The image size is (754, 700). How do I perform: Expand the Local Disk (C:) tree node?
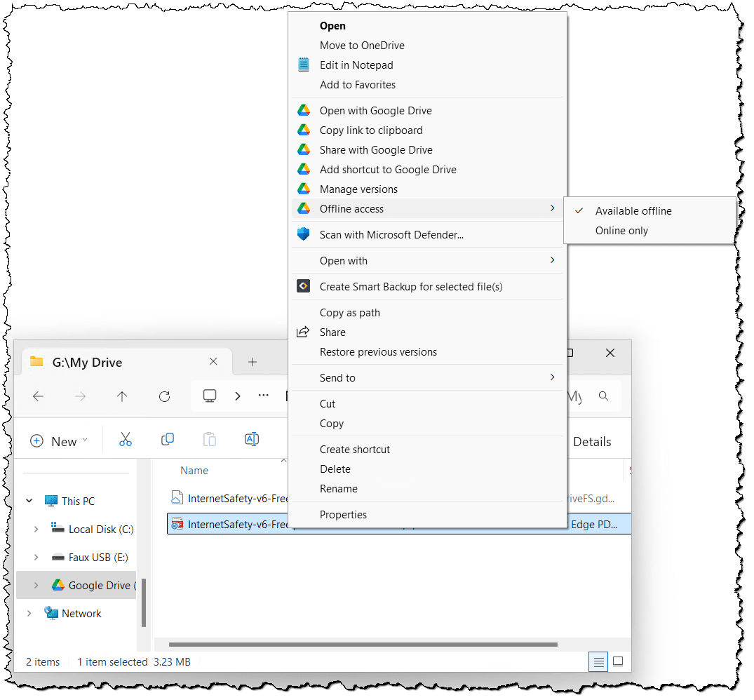point(36,530)
